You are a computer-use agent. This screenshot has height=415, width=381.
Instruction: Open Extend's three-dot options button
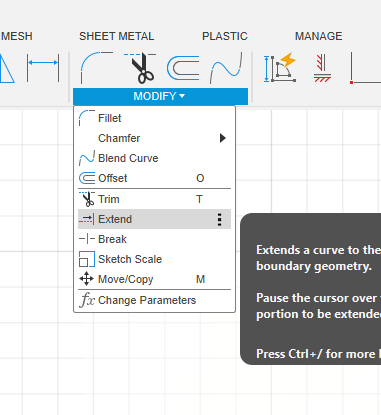[x=219, y=219]
